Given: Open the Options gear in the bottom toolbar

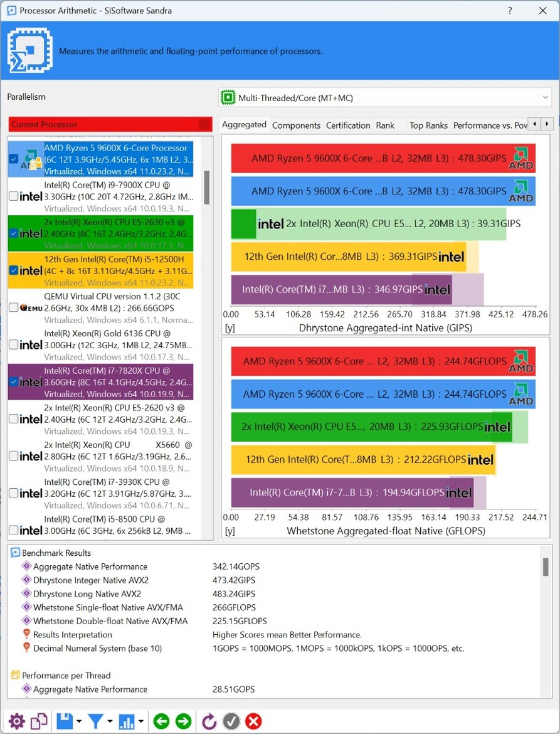Looking at the screenshot, I should tap(16, 721).
